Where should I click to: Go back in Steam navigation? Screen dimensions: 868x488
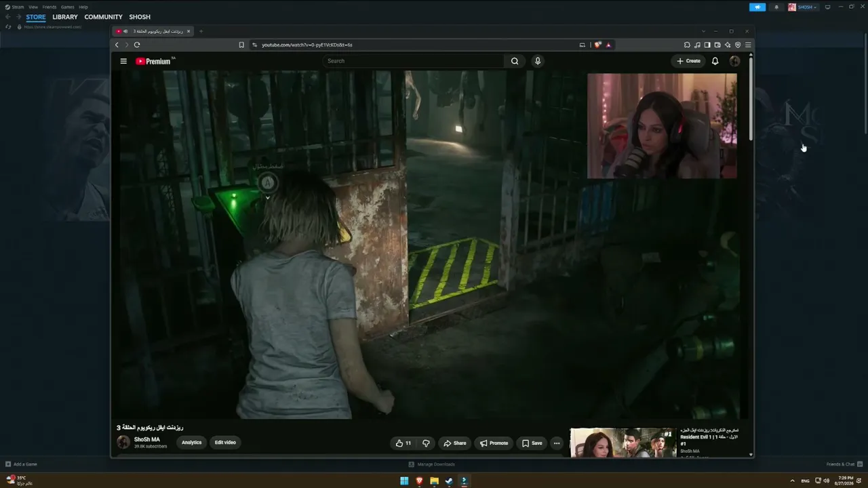[x=8, y=17]
